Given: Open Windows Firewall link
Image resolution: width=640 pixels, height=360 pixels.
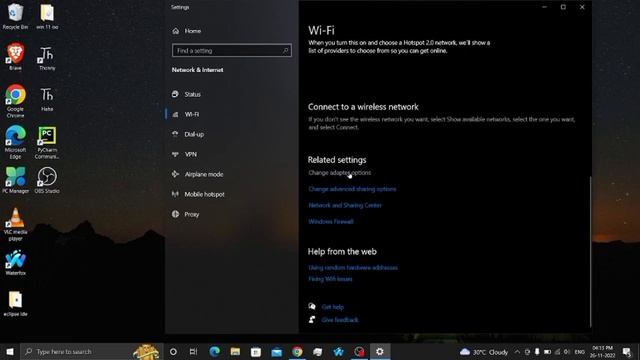Looking at the screenshot, I should point(331,222).
